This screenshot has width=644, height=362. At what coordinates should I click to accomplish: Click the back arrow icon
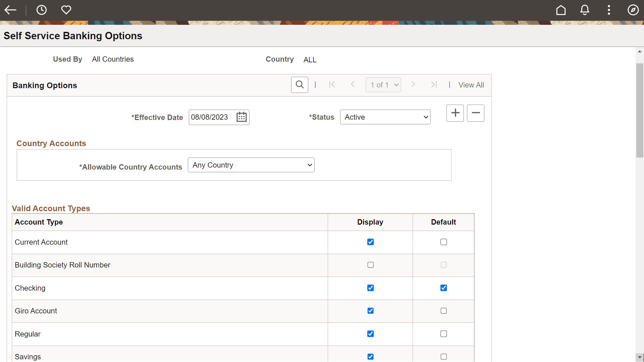[10, 10]
